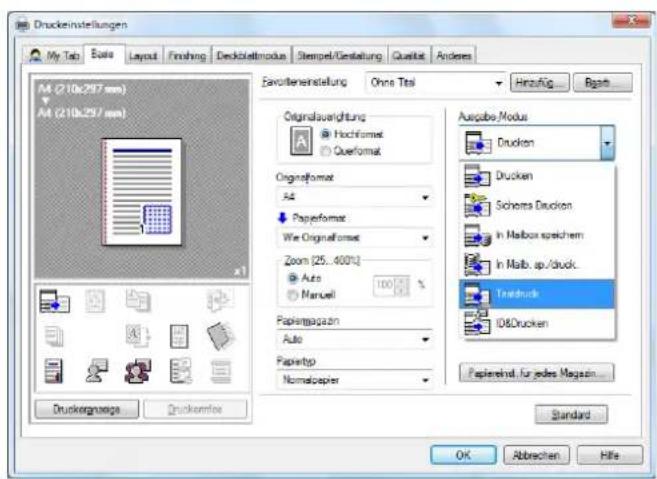Click the My Tab user avatar icon
Screen dimensions: 657x479
click(x=36, y=55)
